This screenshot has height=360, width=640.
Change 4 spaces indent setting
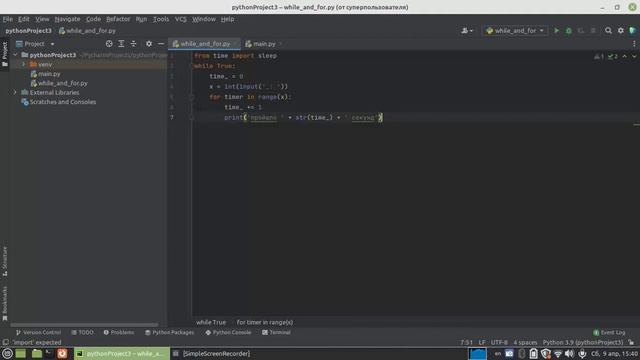(525, 342)
